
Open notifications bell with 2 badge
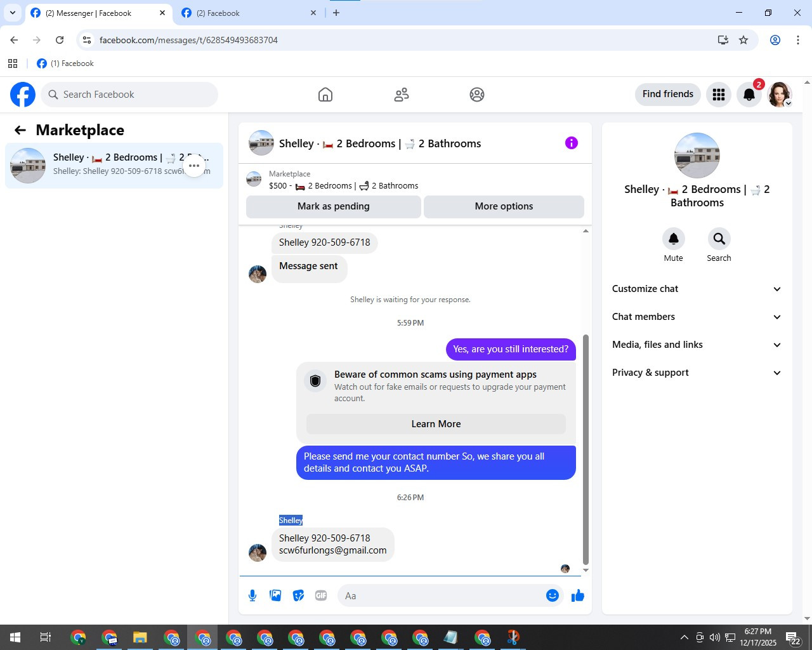(x=749, y=95)
